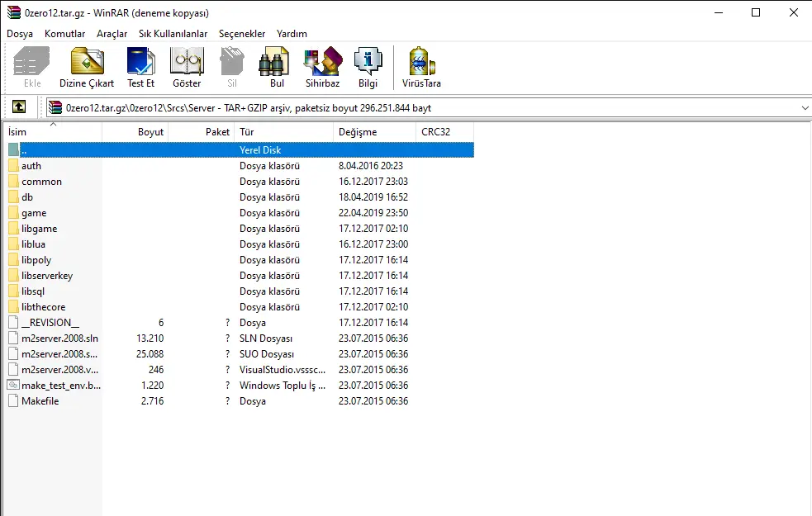Select the libpoly folder

[x=36, y=260]
